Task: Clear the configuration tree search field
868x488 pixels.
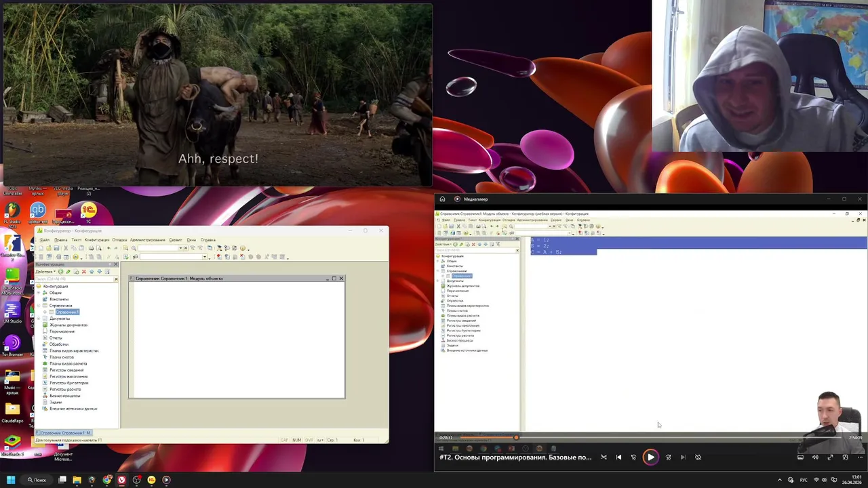Action: click(x=116, y=279)
